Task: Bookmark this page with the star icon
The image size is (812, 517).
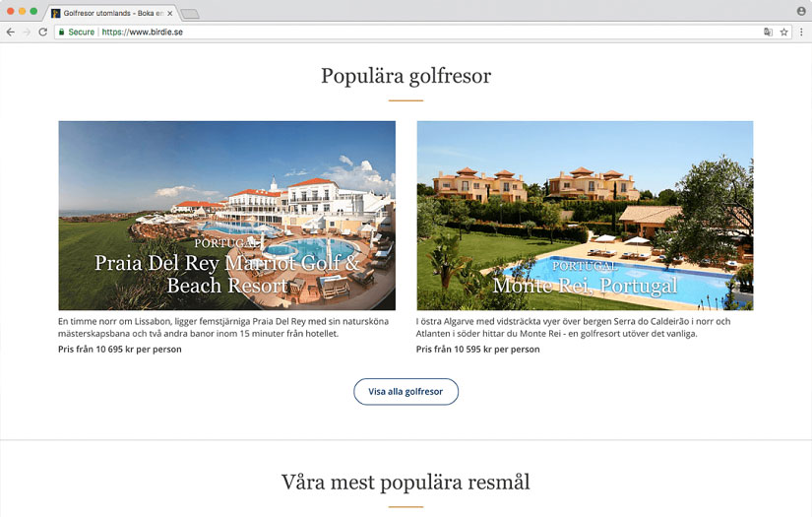Action: click(x=784, y=32)
